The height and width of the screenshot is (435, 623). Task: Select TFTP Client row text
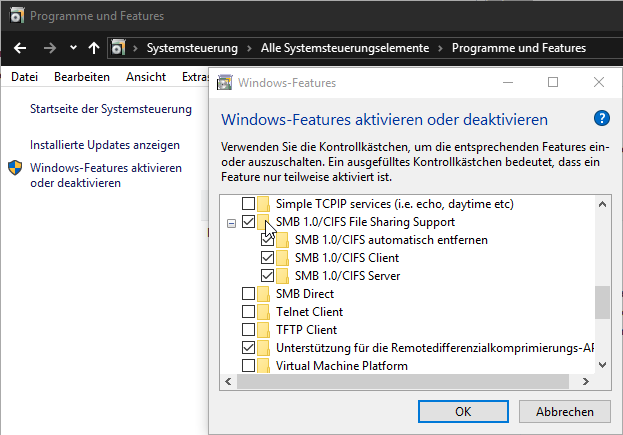[306, 329]
